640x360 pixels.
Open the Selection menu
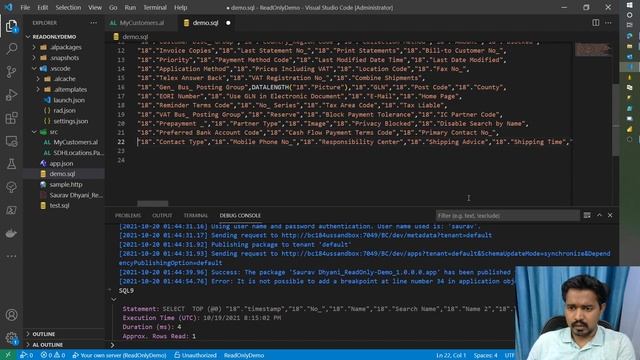[68, 7]
